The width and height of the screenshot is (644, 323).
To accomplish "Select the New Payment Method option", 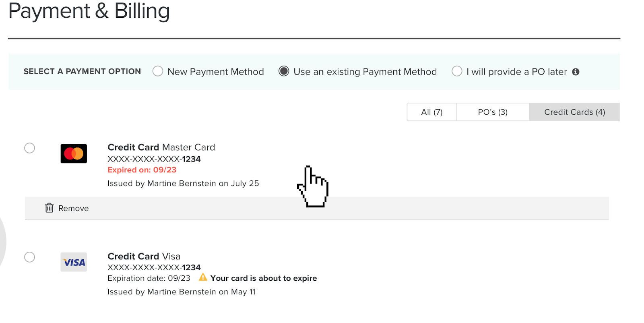I will 158,71.
